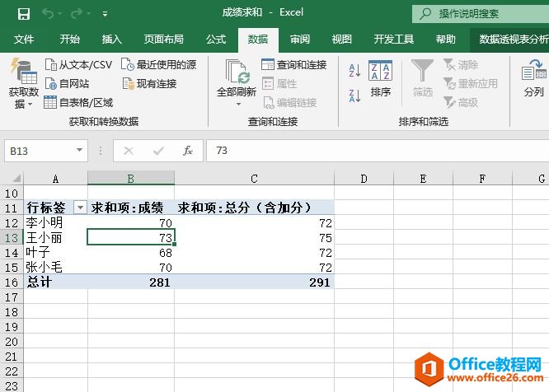Click the 清除 filter button
Screen dimensions: 549x392
coord(461,65)
